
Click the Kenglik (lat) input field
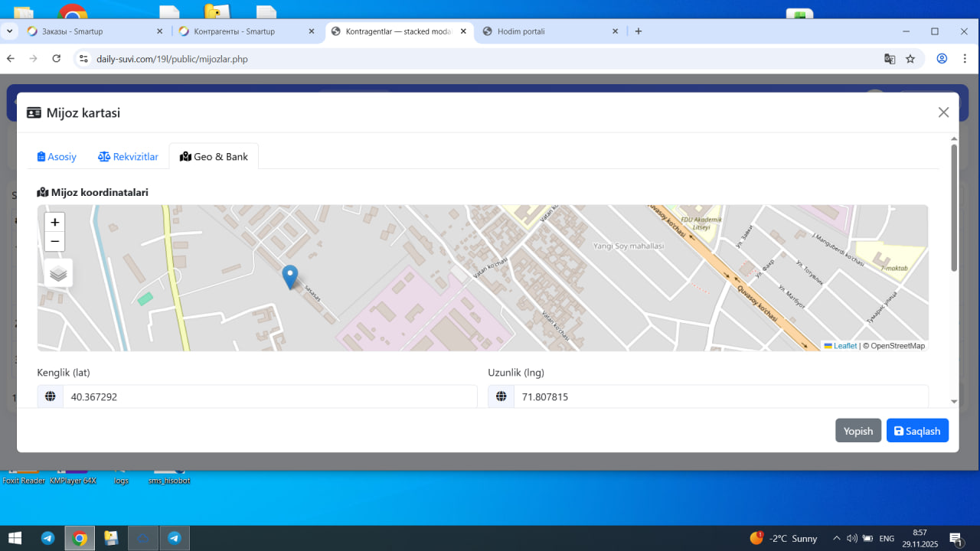coord(269,396)
